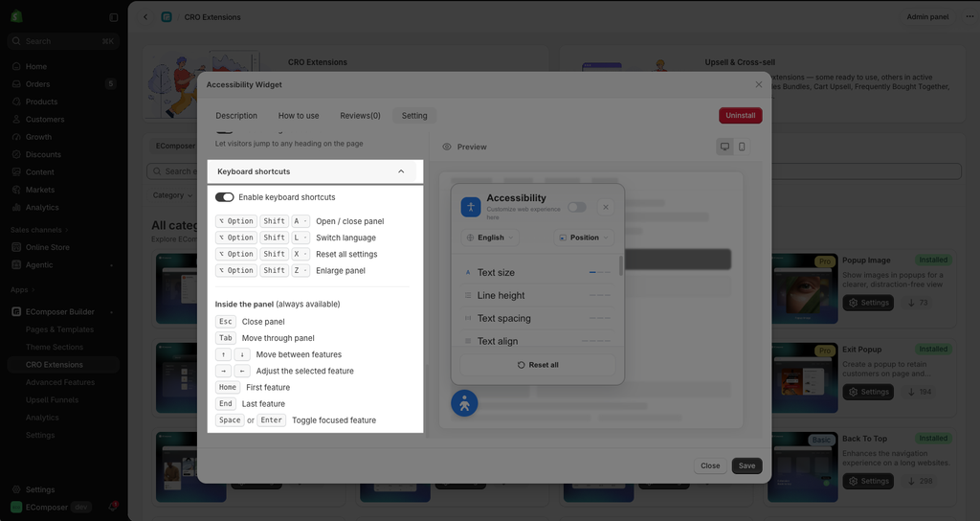
Task: Open EComposer Builder app
Action: coord(60,311)
